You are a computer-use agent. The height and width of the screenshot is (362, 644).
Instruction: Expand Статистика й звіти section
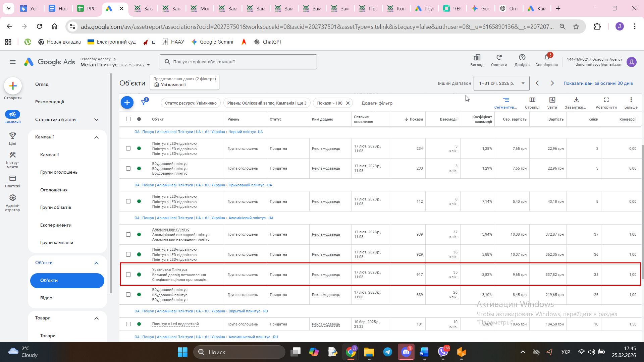point(96,120)
